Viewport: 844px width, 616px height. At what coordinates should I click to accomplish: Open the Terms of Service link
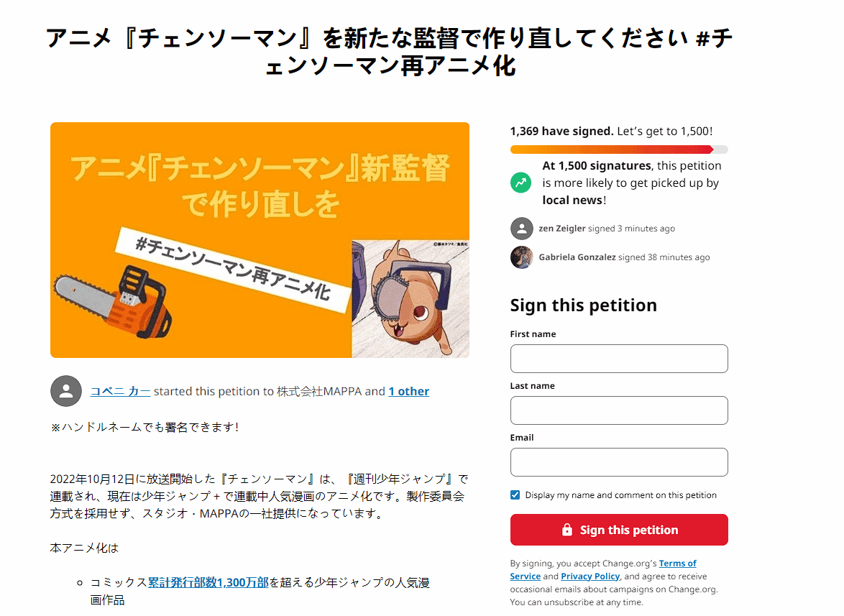coord(677,564)
